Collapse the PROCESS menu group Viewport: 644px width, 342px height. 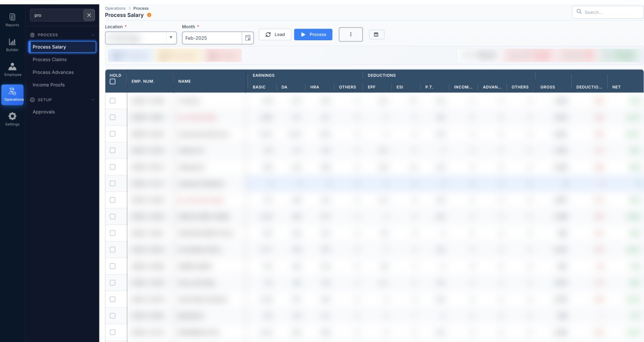click(93, 35)
